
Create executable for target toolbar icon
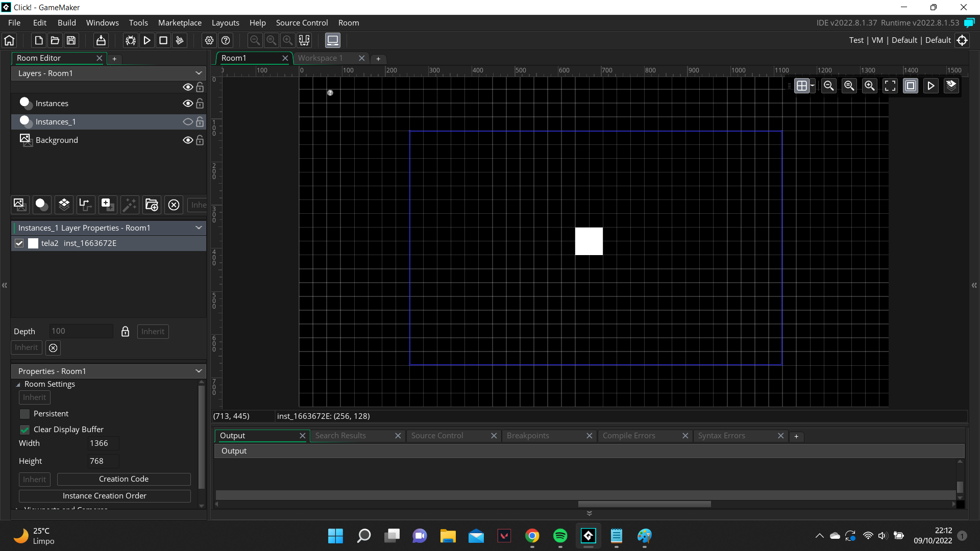[x=101, y=40]
